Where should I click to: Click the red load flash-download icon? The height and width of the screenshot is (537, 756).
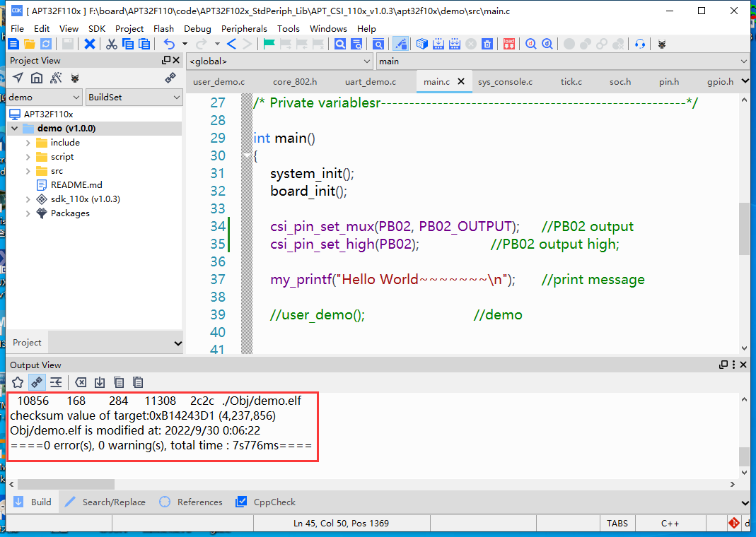pyautogui.click(x=508, y=44)
